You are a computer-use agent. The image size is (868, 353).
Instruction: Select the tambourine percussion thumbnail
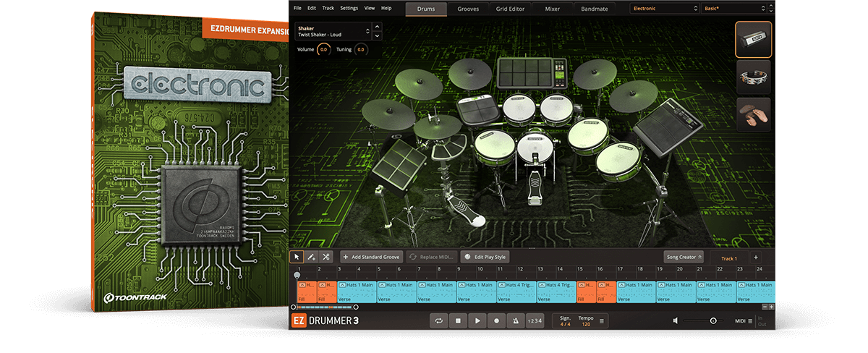tap(753, 77)
